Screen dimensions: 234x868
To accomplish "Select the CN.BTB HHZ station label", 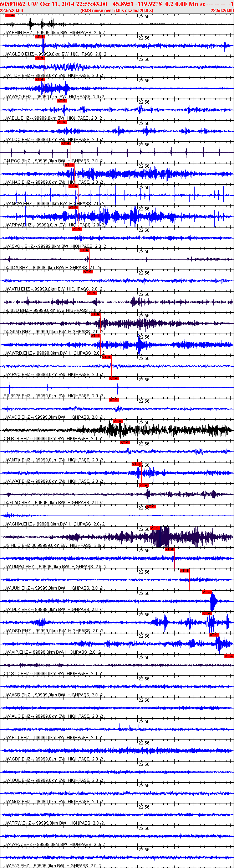I will (x=17, y=439).
